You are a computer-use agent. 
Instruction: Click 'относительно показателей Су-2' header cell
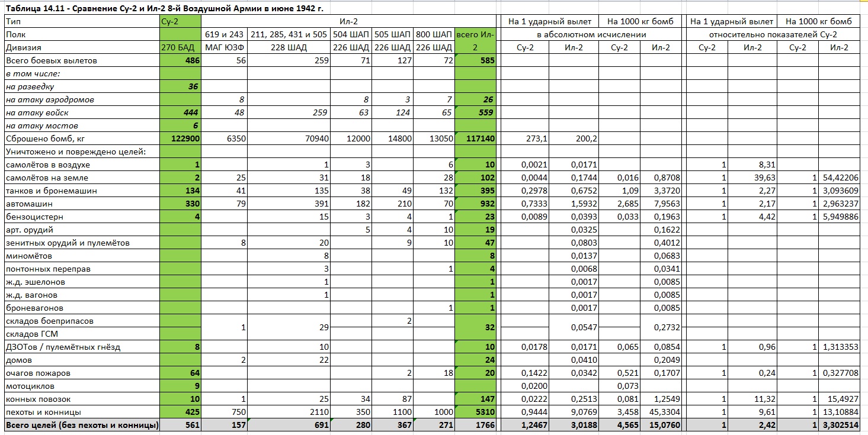773,34
